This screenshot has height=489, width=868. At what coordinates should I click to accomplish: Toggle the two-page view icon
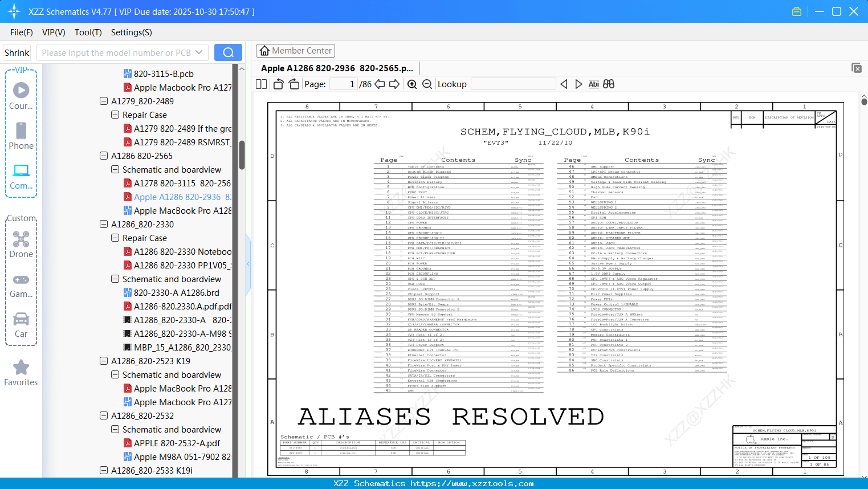pyautogui.click(x=262, y=84)
